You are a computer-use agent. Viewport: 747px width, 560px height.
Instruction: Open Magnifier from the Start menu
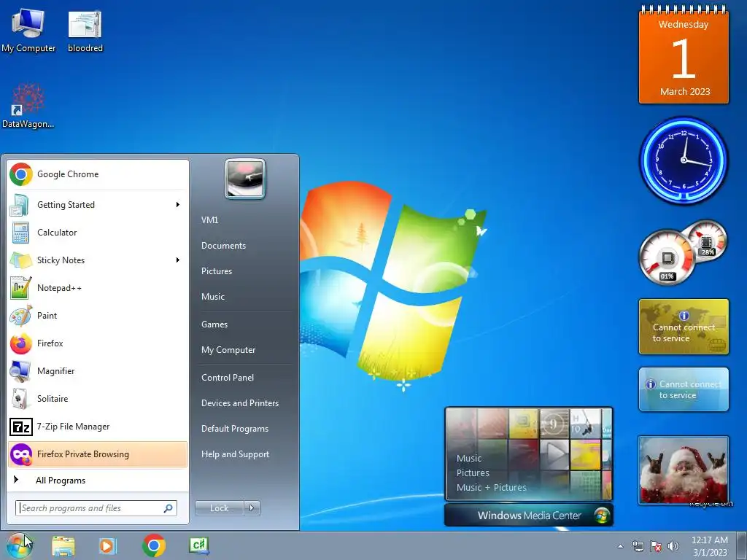98,371
